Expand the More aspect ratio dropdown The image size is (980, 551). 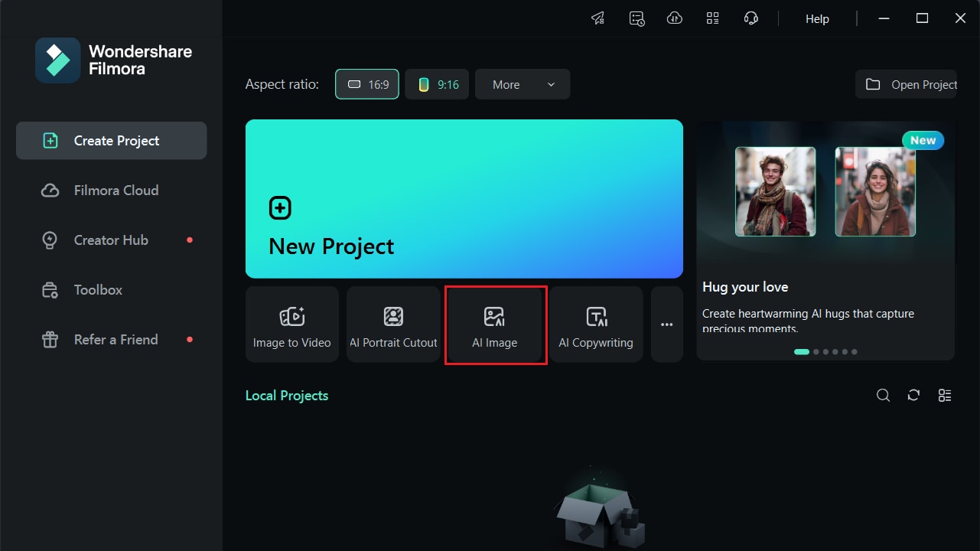point(523,84)
